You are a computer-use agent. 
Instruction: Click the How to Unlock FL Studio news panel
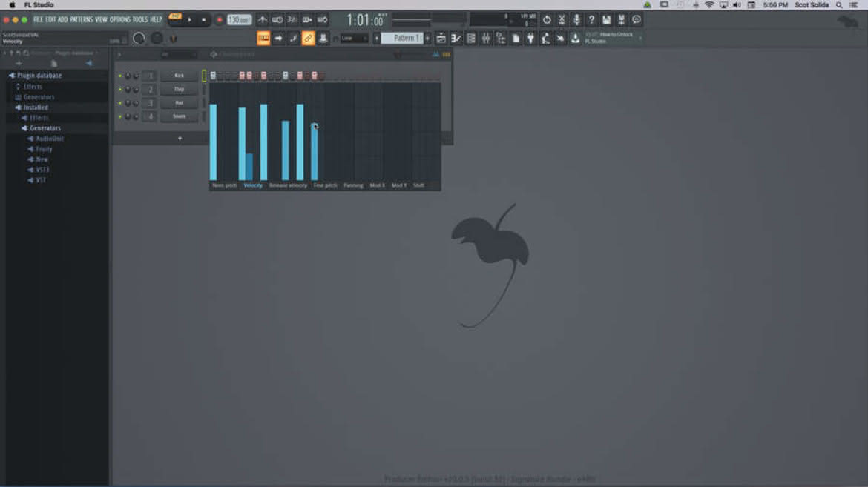click(614, 38)
